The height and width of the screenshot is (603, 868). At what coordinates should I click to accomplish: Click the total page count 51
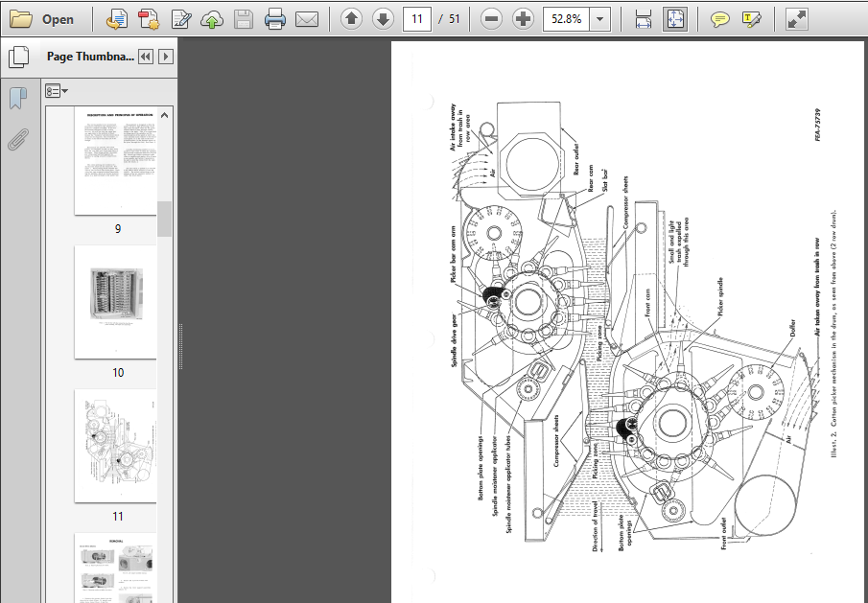(x=455, y=19)
